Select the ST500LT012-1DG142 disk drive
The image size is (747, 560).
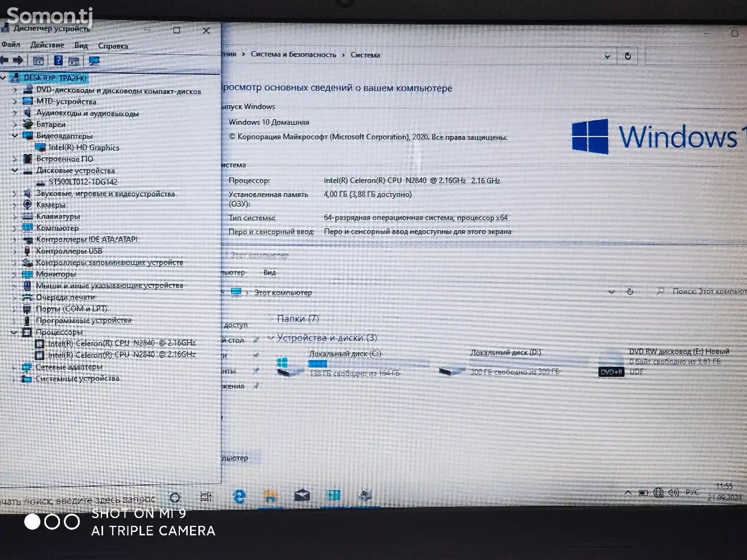(83, 182)
